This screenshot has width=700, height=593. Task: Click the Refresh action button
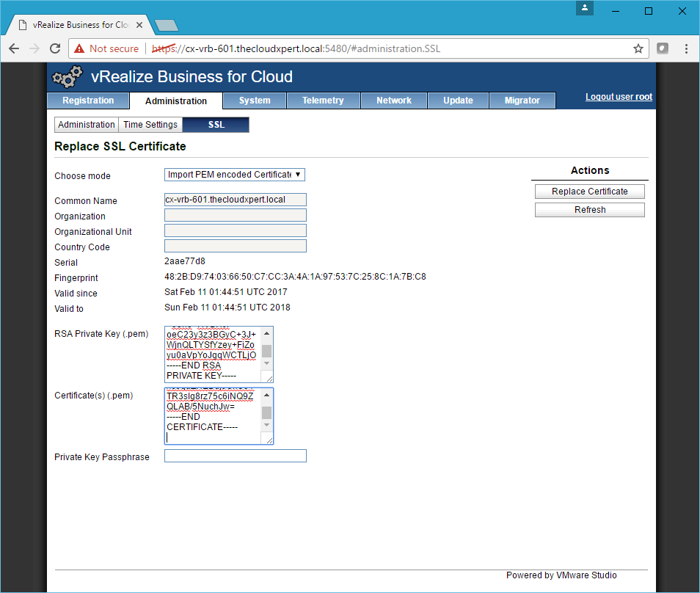pyautogui.click(x=589, y=210)
